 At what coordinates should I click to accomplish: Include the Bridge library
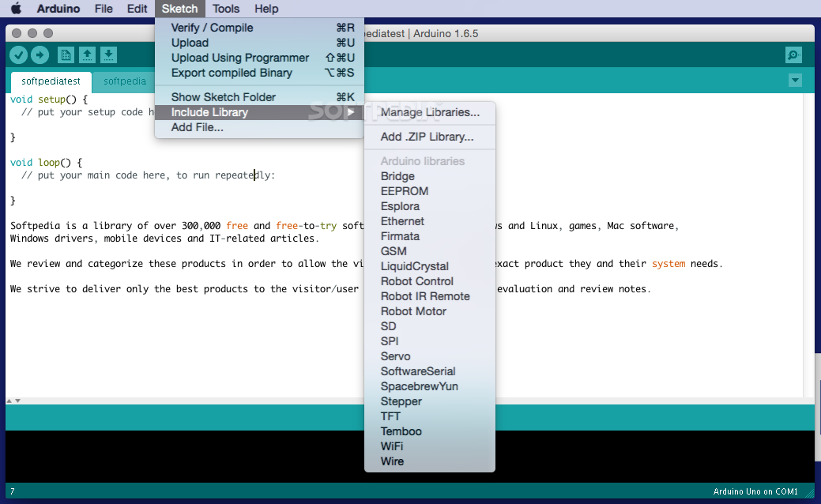[429, 176]
